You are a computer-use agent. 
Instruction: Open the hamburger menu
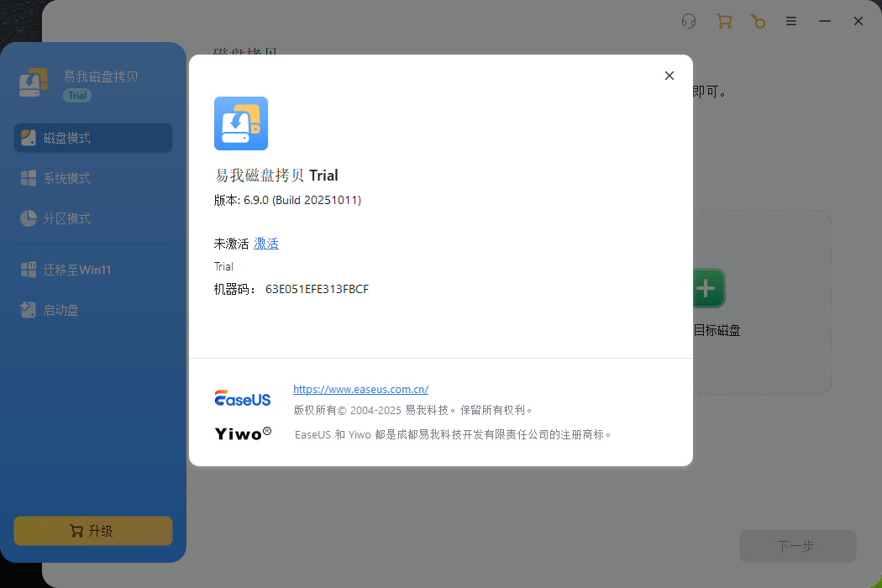[791, 22]
